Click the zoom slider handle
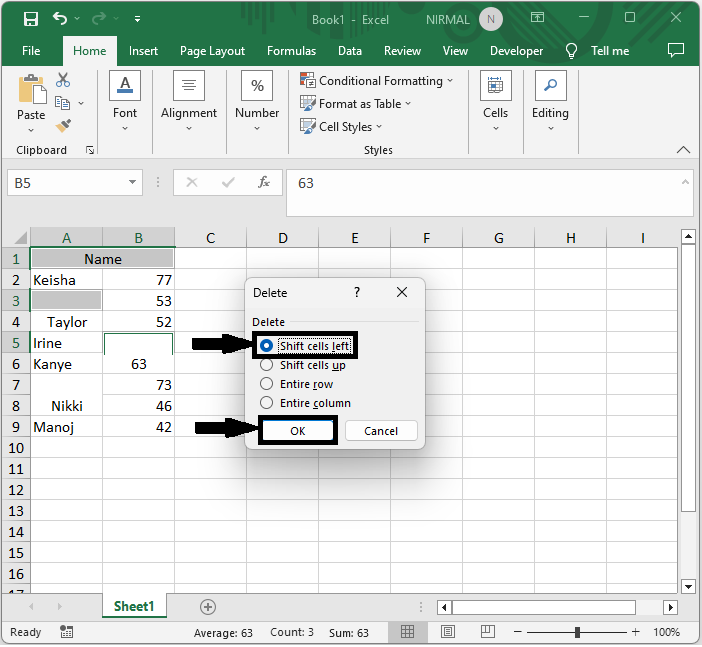Screen dimensions: 702x647 pyautogui.click(x=577, y=632)
